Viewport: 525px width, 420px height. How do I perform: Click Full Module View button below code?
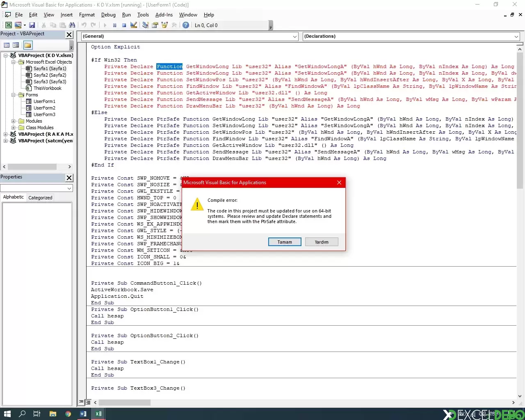(x=87, y=402)
